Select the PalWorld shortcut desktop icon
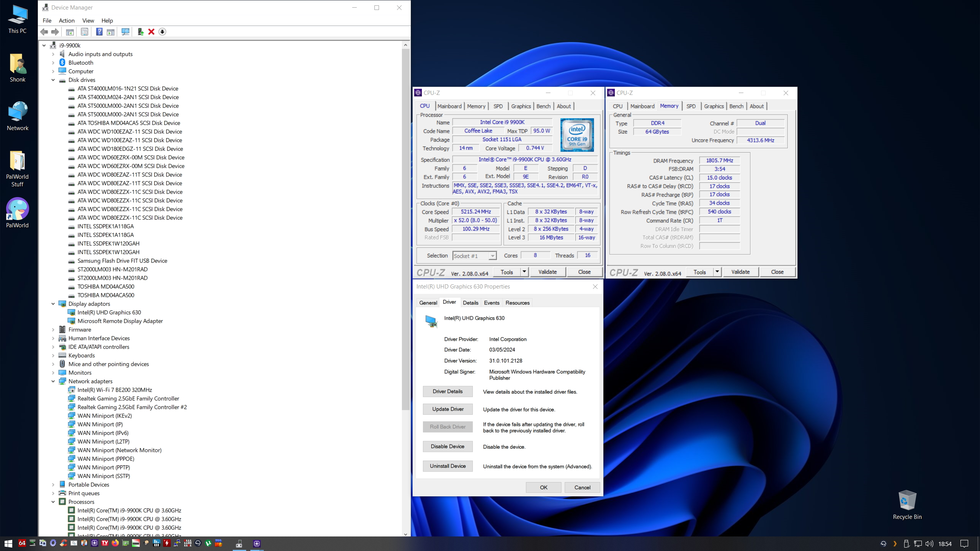 coord(17,213)
